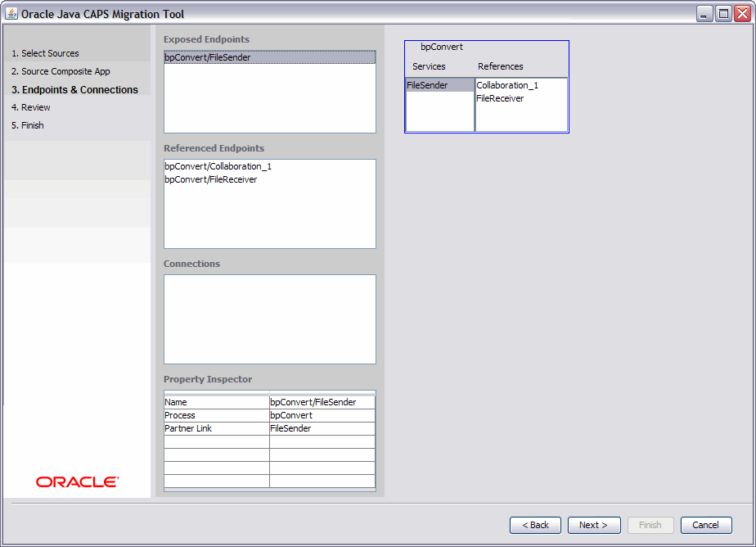Select bpConvert/FileReceiver referenced endpoint
The width and height of the screenshot is (756, 547).
(269, 179)
